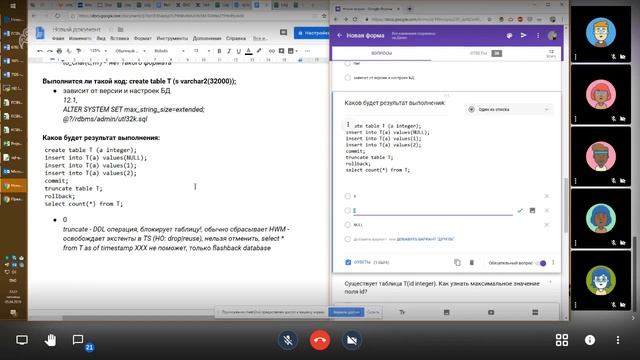Open the paragraph style dropdown in Docs
The width and height of the screenshot is (640, 360).
click(x=130, y=51)
